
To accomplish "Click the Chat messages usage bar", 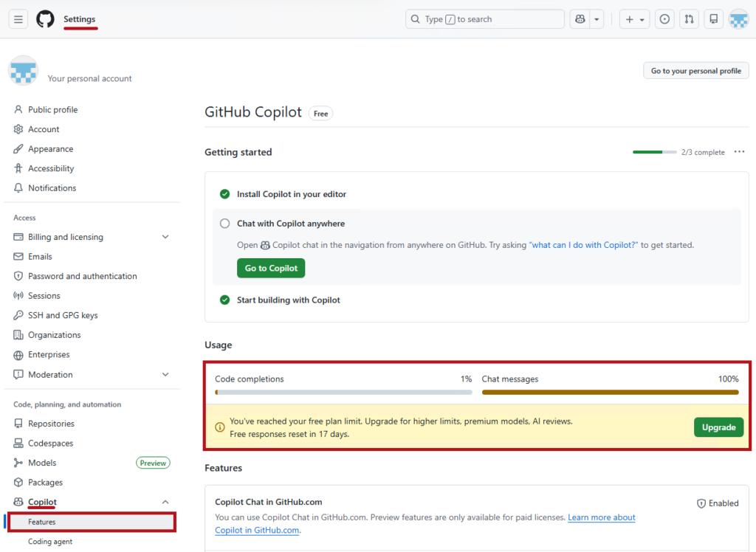I will (x=611, y=392).
